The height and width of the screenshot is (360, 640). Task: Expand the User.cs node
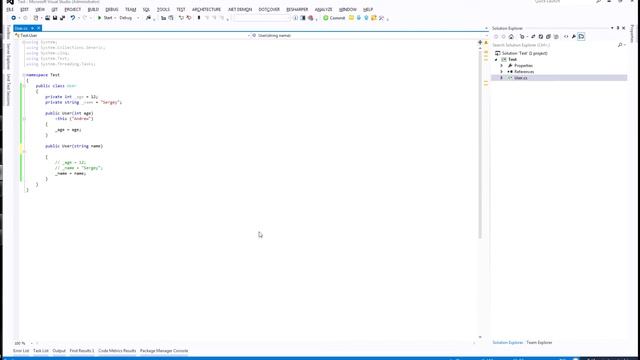502,78
